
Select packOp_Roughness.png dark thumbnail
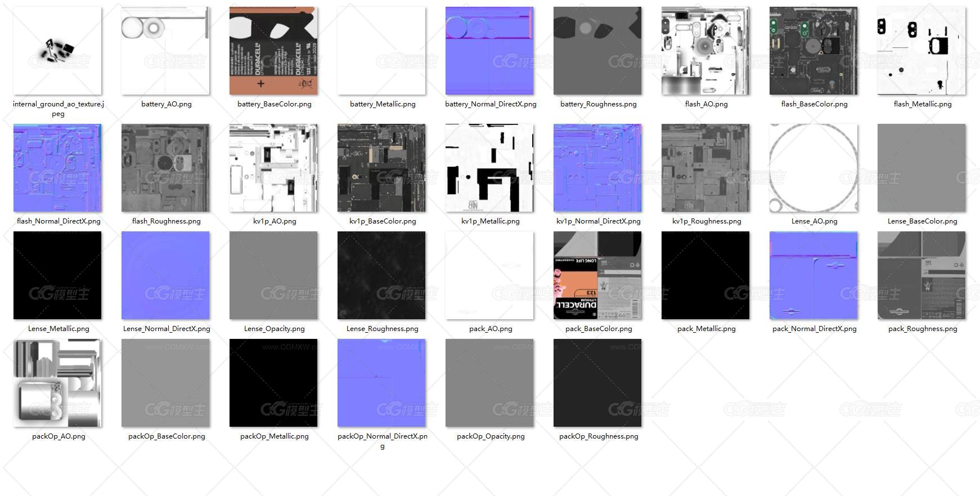click(x=597, y=383)
